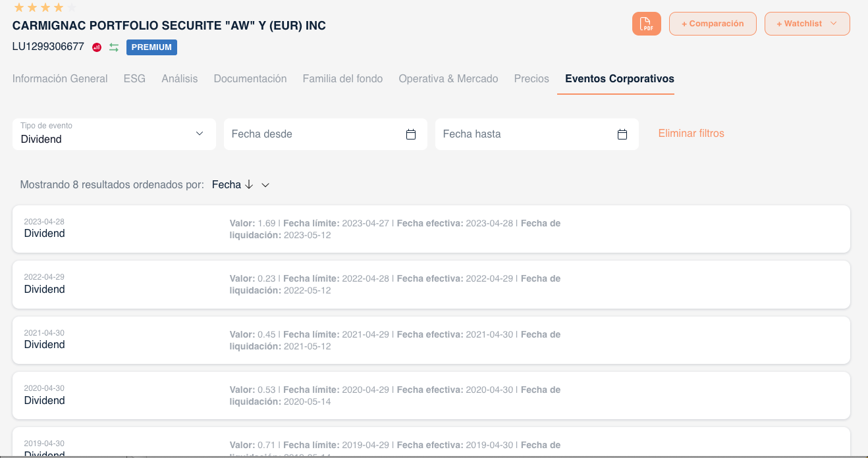Switch to the Operativa & Mercado tab

click(x=448, y=79)
